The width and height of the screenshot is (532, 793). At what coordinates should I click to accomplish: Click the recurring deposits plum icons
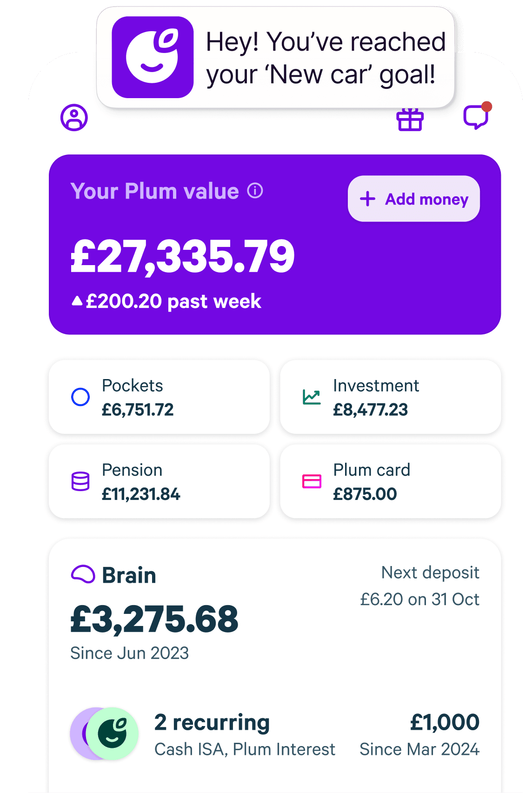104,733
